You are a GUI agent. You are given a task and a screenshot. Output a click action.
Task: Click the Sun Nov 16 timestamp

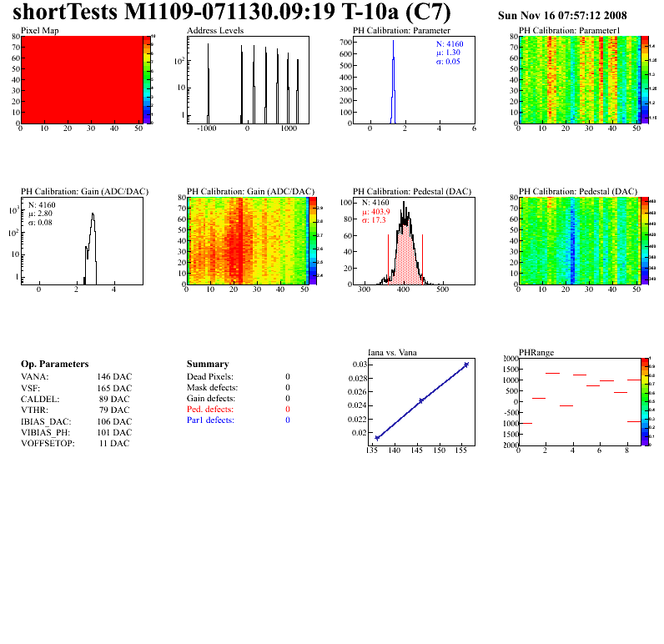562,16
